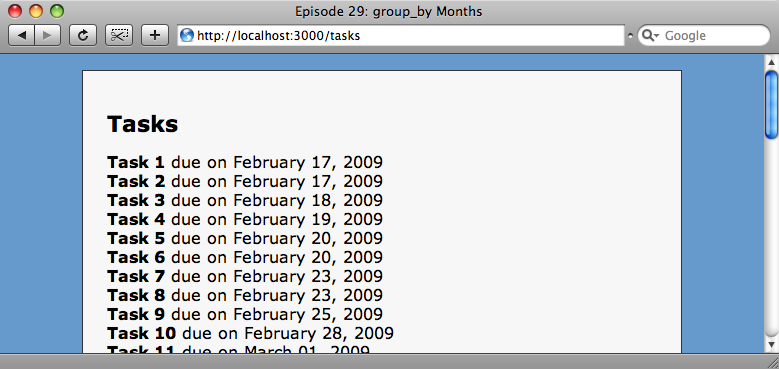Viewport: 779px width, 369px height.
Task: Click the address bar showing localhost:3000/tasks
Action: coord(401,35)
